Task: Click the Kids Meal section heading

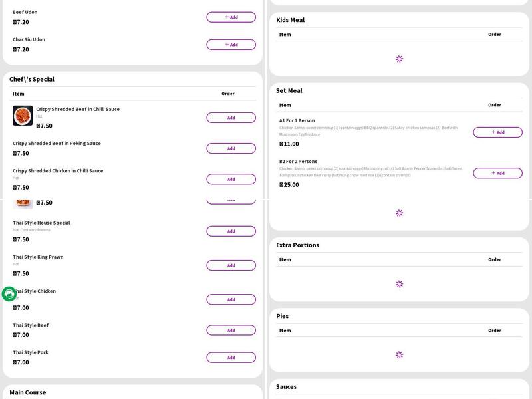Action: pos(290,20)
